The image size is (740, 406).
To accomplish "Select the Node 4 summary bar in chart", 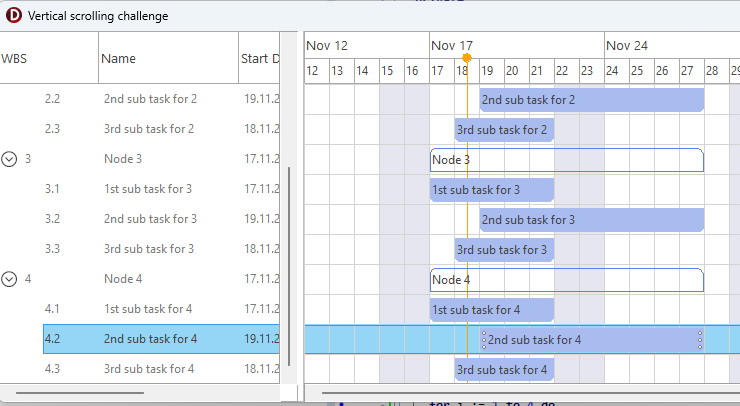I will pyautogui.click(x=566, y=279).
